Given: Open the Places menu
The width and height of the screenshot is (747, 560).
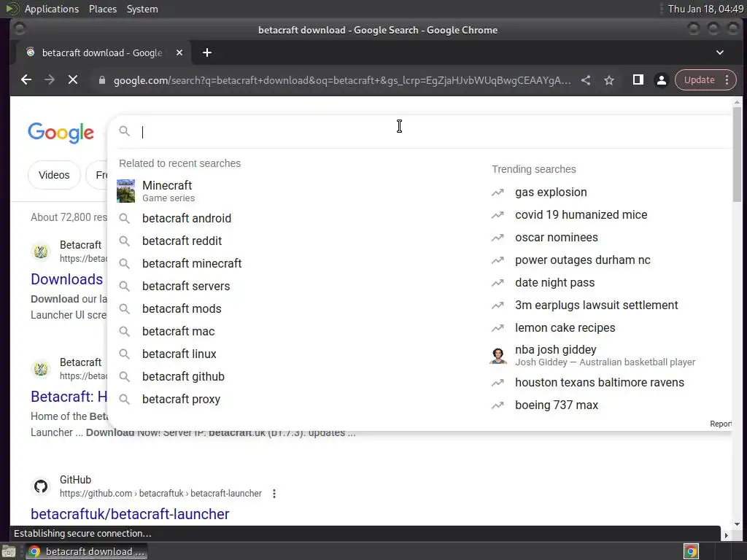Looking at the screenshot, I should pos(102,9).
